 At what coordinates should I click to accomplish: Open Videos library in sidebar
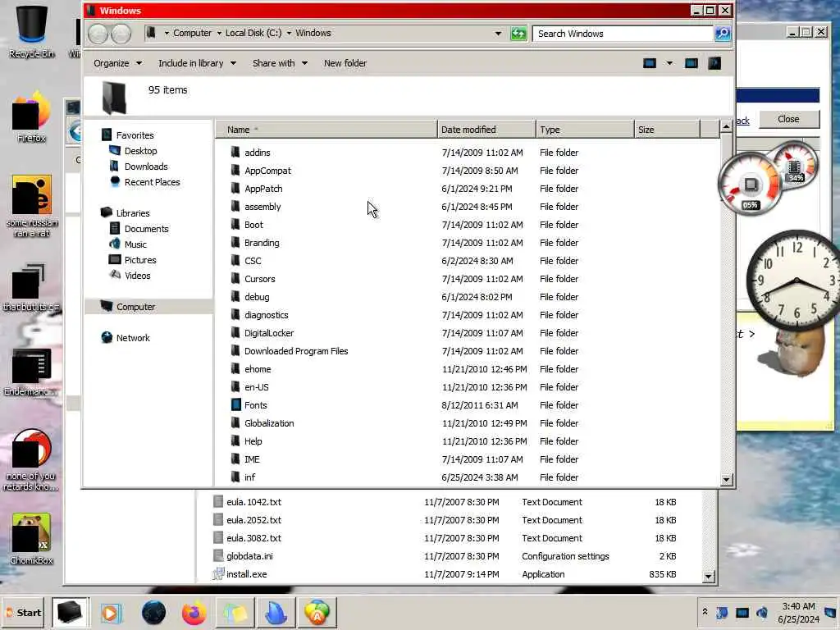click(x=137, y=276)
